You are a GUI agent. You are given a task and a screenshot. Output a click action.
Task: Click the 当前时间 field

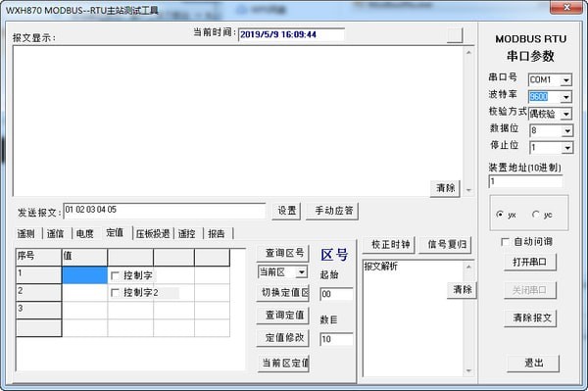pos(291,35)
